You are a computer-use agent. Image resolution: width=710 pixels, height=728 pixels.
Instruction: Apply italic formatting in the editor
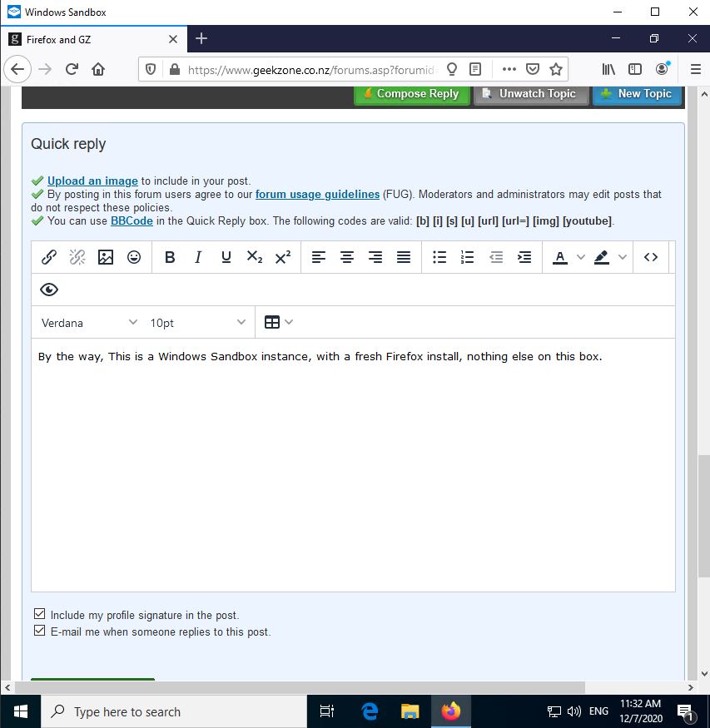pyautogui.click(x=198, y=258)
